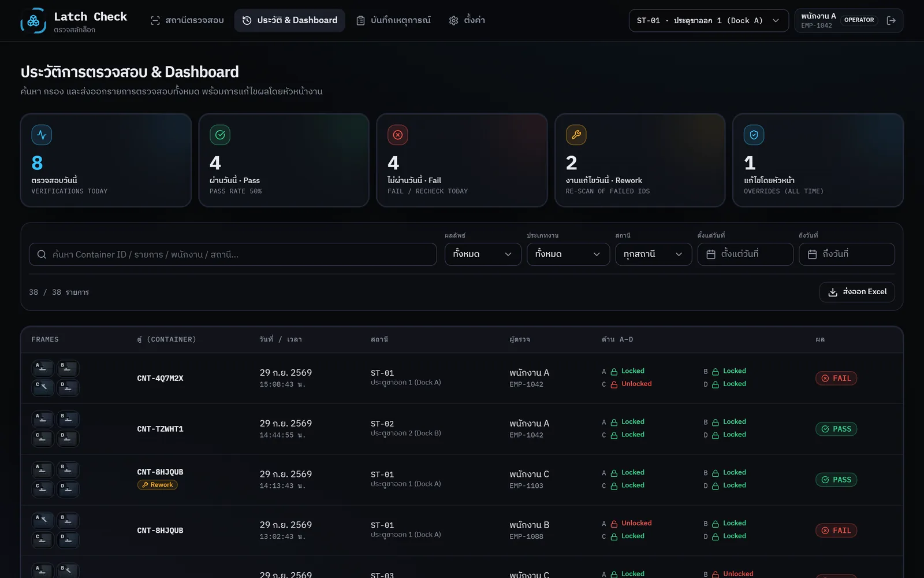Click the side B padlock icon in CNT-4Q7M2X row
Viewport: 924px width, 578px height.
[716, 372]
